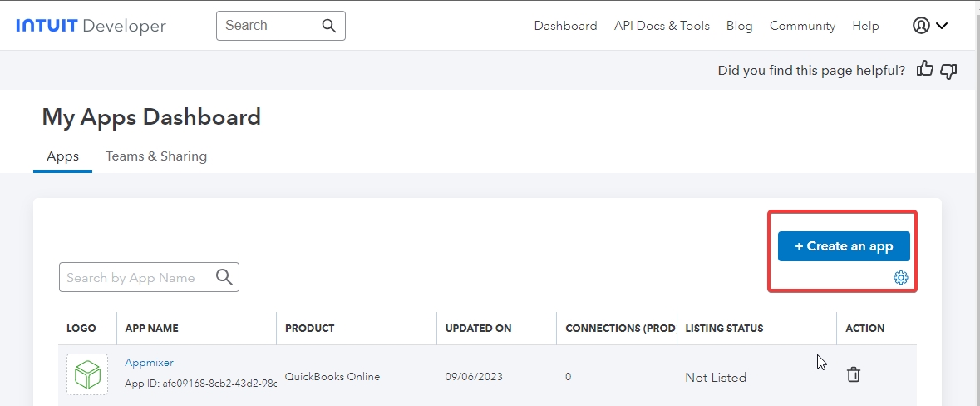Image resolution: width=980 pixels, height=406 pixels.
Task: Click the magnifier in Search by App Name
Action: 224,277
